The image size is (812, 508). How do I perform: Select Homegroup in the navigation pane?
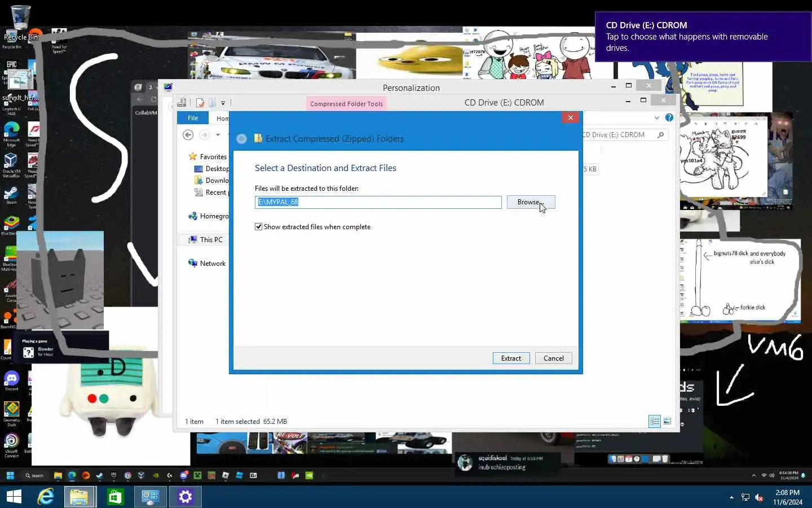pos(209,216)
